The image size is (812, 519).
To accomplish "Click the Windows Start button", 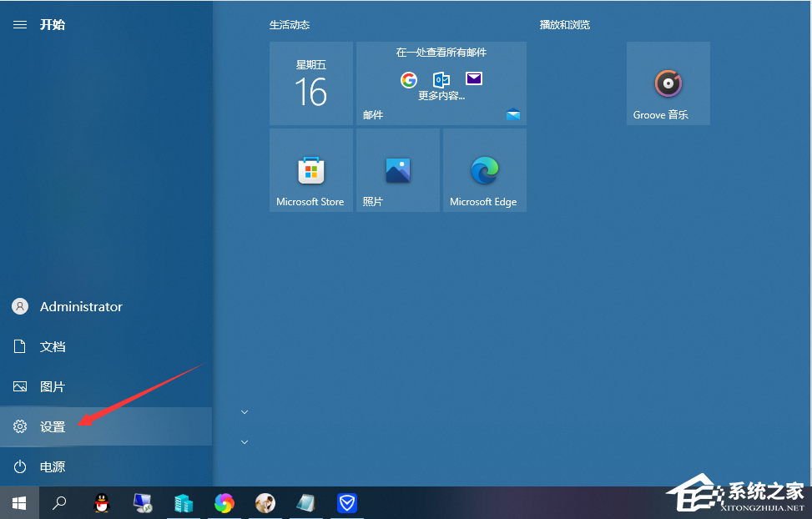I will click(19, 503).
